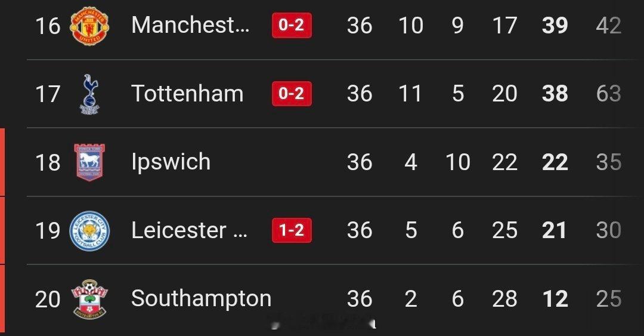Open Leicester's 1-2 live score badge

[x=292, y=230]
